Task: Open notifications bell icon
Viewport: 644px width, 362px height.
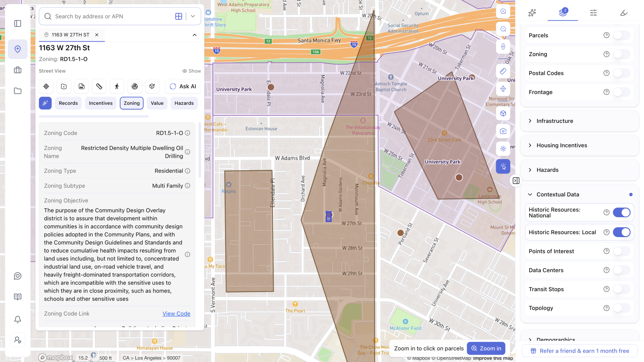Action: point(18,319)
